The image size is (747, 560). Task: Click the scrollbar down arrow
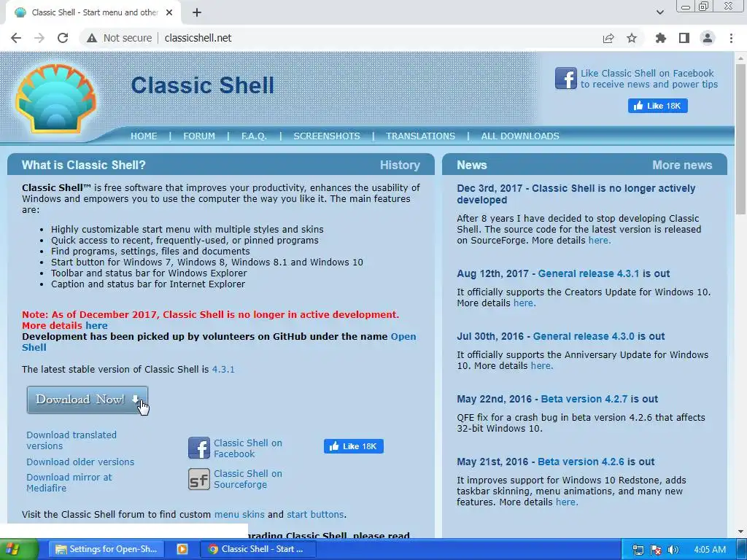(740, 532)
